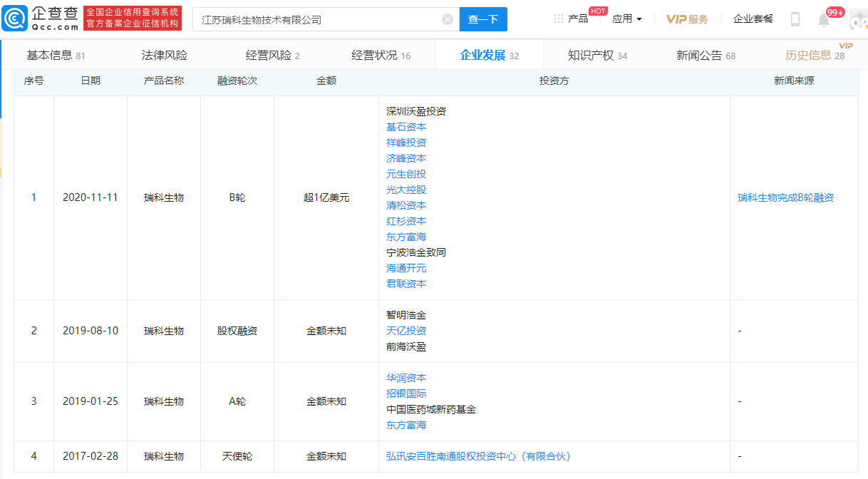Switch to 经营风险 tab
868x479 pixels.
(273, 55)
